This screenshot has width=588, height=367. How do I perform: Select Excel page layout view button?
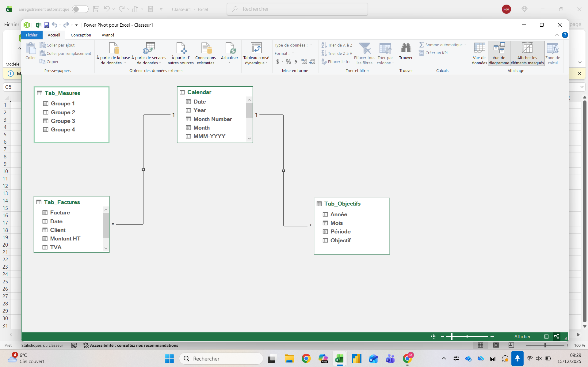[x=496, y=345]
